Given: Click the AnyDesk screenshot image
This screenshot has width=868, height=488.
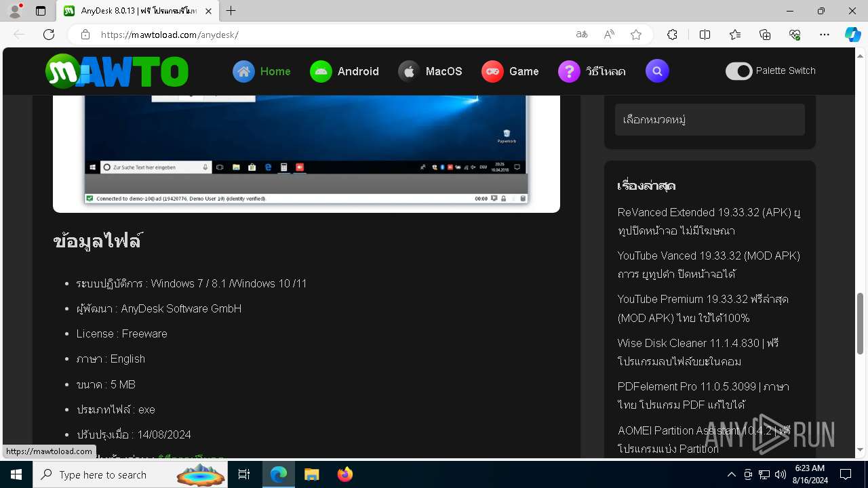Looking at the screenshot, I should click(x=306, y=149).
